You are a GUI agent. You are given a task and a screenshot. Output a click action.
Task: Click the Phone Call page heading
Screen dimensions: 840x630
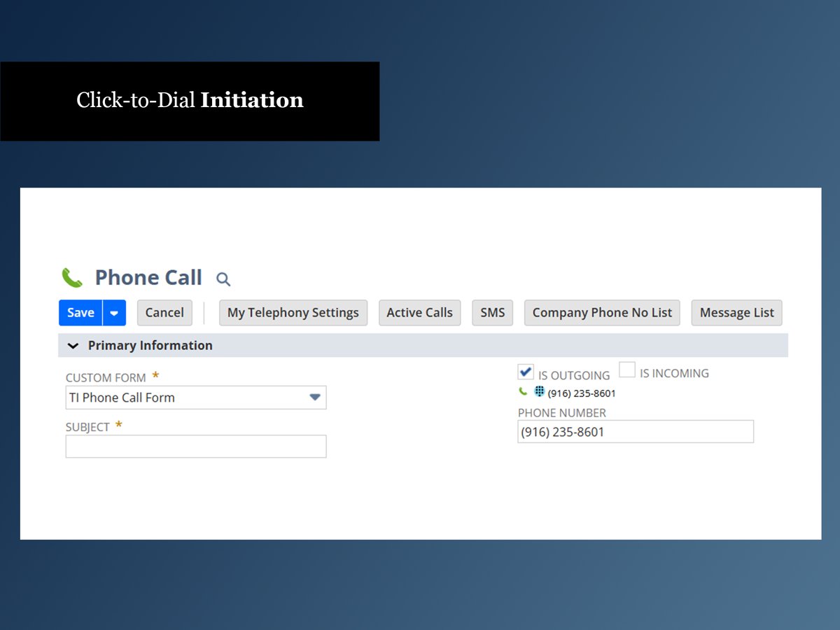pyautogui.click(x=148, y=278)
